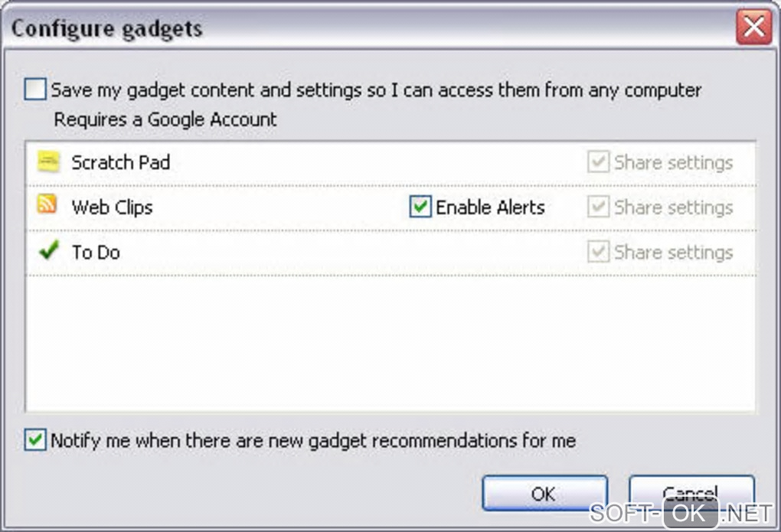
Task: Uncheck the new gadget recommendations notification checkbox
Action: [x=35, y=441]
